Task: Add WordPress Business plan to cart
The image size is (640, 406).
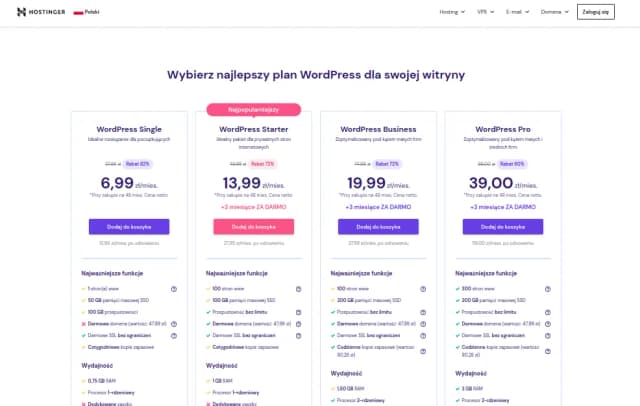Action: click(x=379, y=227)
